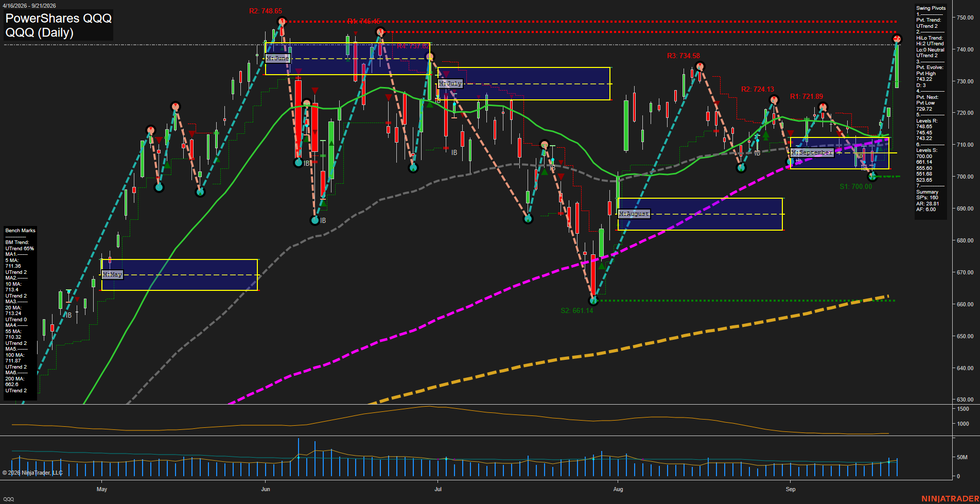Click the Aug label on the date axis
980x504 pixels.
[618, 489]
